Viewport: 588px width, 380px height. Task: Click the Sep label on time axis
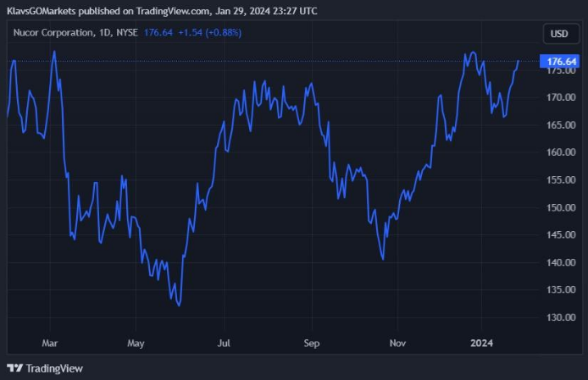tap(312, 344)
